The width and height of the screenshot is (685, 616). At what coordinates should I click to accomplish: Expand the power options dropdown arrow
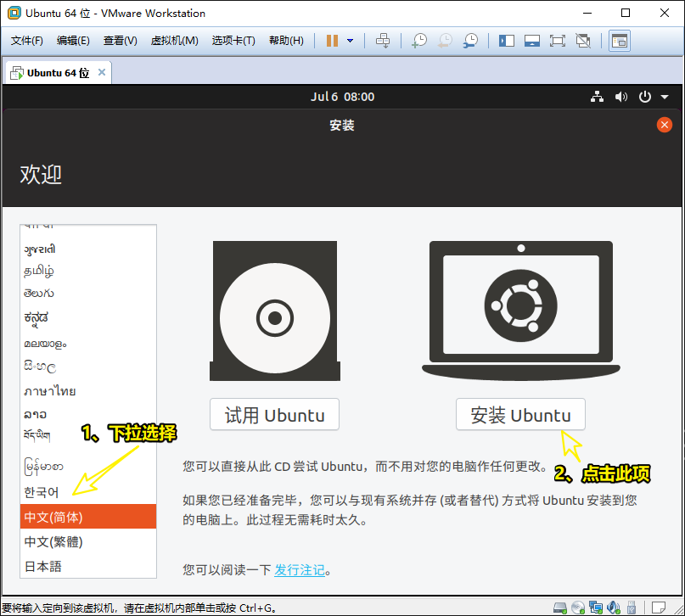[350, 41]
